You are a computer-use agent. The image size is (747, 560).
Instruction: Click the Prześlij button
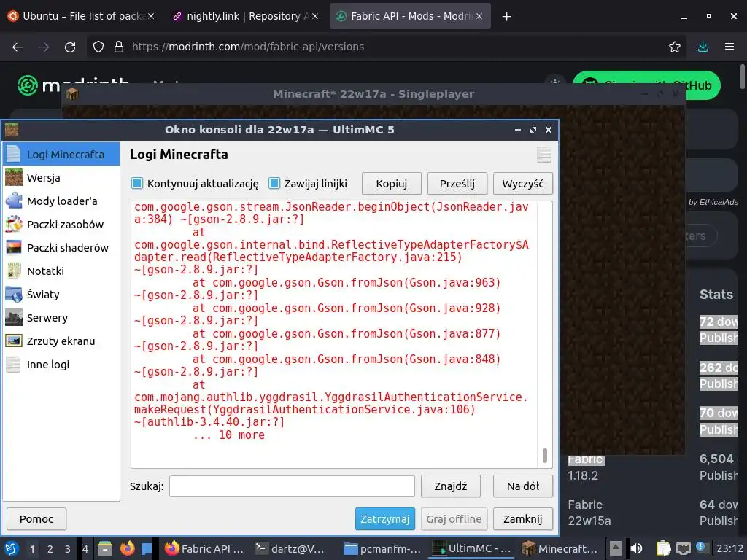pyautogui.click(x=457, y=184)
